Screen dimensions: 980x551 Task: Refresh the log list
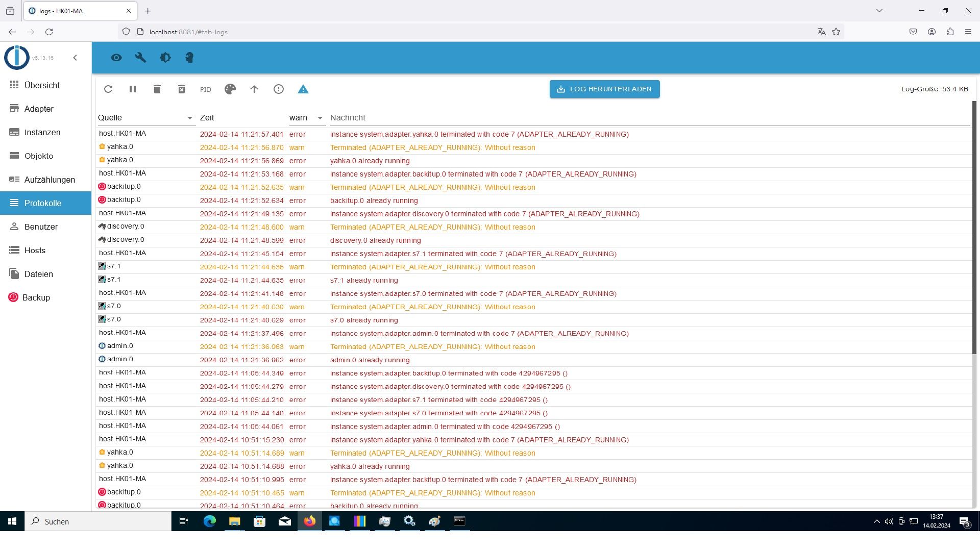[x=108, y=89]
